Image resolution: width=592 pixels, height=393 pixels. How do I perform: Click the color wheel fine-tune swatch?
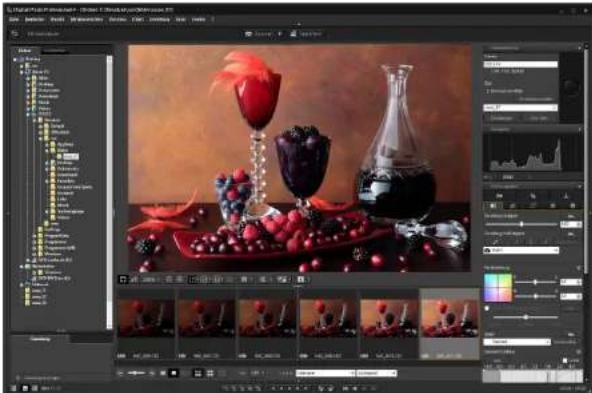pyautogui.click(x=498, y=288)
